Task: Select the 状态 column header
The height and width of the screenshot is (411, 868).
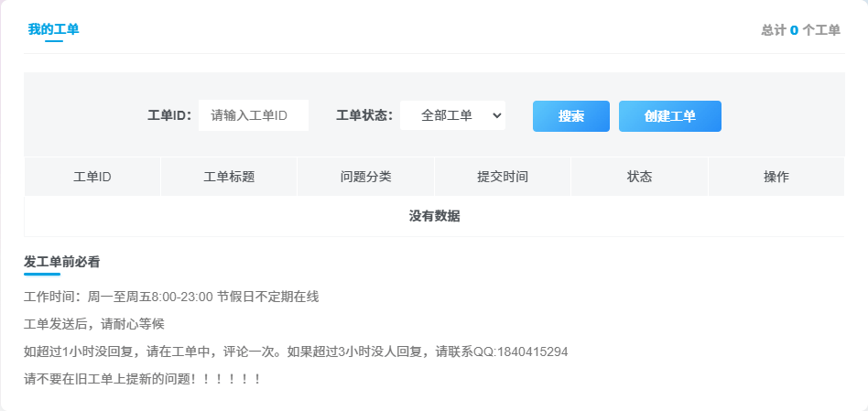Action: [x=639, y=177]
